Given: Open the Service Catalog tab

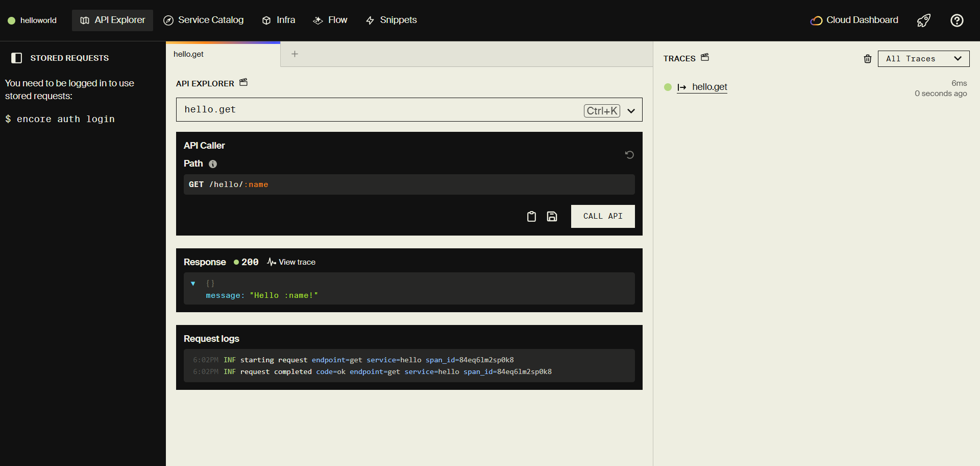Looking at the screenshot, I should click(203, 20).
